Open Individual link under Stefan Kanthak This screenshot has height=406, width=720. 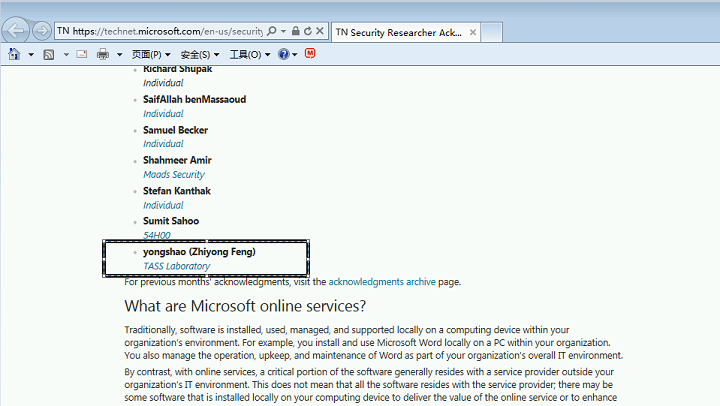tap(163, 205)
